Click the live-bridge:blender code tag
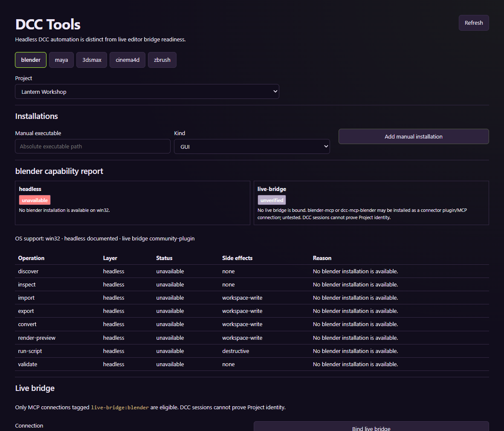This screenshot has width=504, height=431. (120, 408)
